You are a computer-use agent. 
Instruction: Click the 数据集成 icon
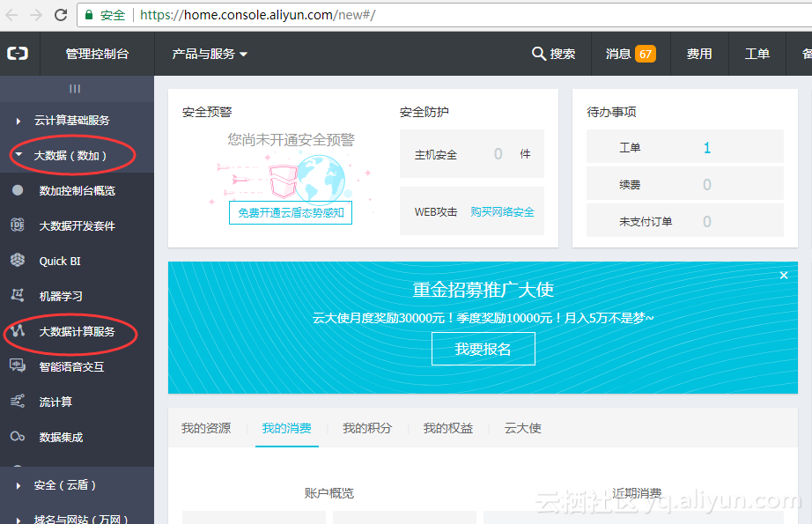click(x=18, y=437)
